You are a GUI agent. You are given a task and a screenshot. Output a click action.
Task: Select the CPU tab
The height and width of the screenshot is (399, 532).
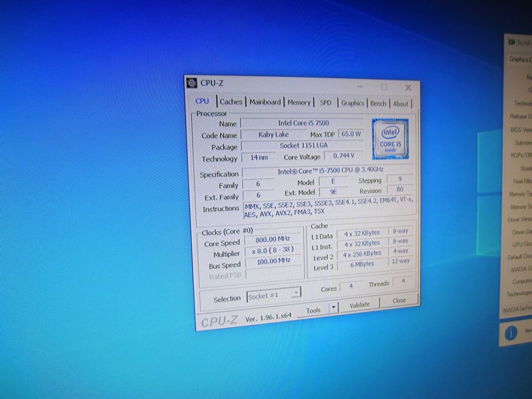[x=202, y=101]
